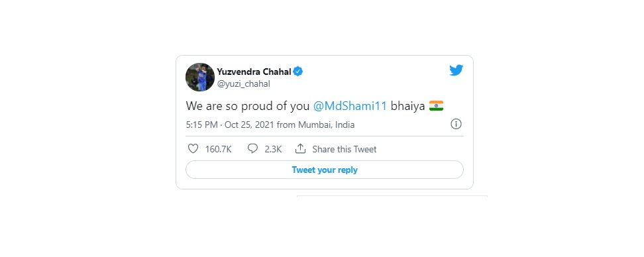Click the from Mumbai, India location
Viewport: 644px width, 257px height.
pyautogui.click(x=315, y=125)
